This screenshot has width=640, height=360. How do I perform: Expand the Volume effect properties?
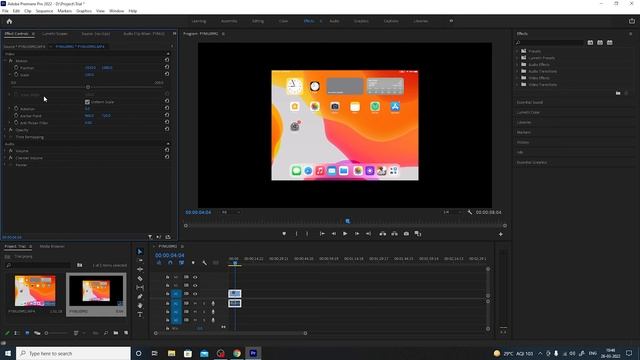coord(5,151)
